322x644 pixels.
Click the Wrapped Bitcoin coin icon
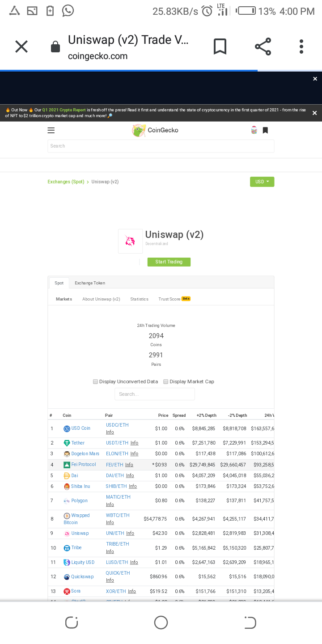pyautogui.click(x=67, y=516)
